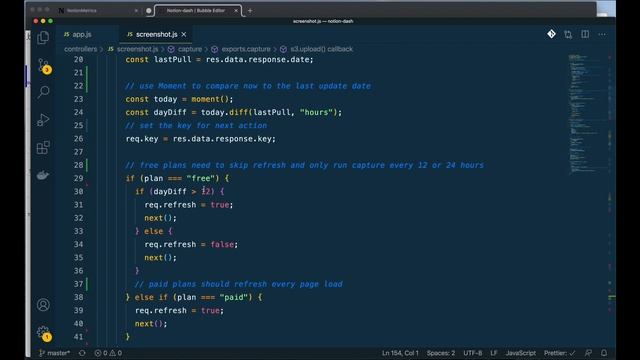640x360 pixels.
Task: Open the s3.upload() callback breadcrumb
Action: coord(316,49)
